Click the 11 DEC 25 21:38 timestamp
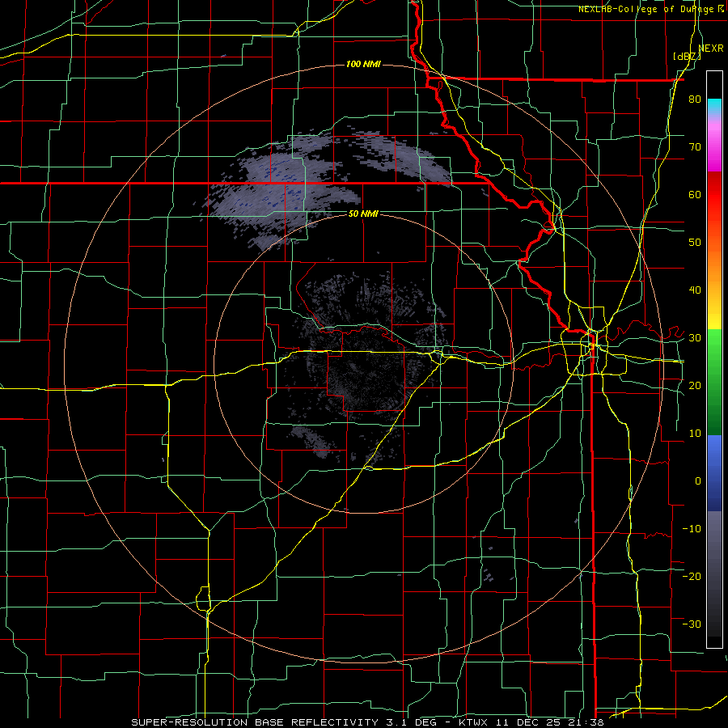This screenshot has height=728, width=728. pyautogui.click(x=548, y=722)
